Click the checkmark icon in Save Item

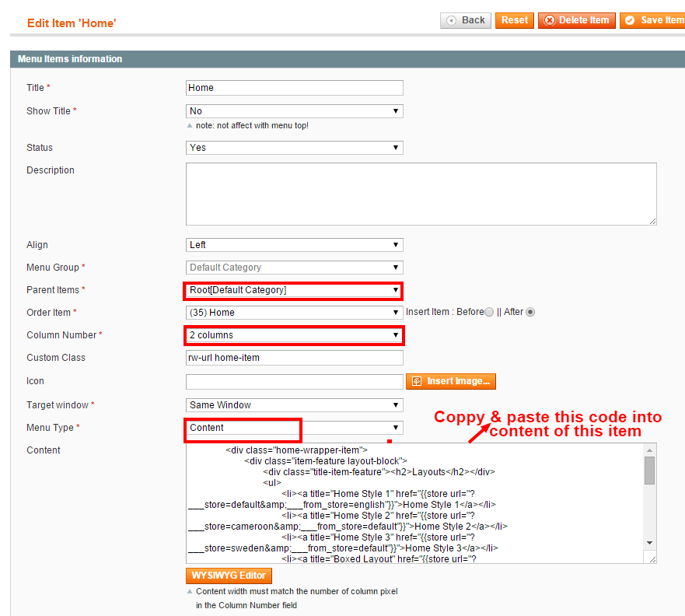pyautogui.click(x=630, y=20)
